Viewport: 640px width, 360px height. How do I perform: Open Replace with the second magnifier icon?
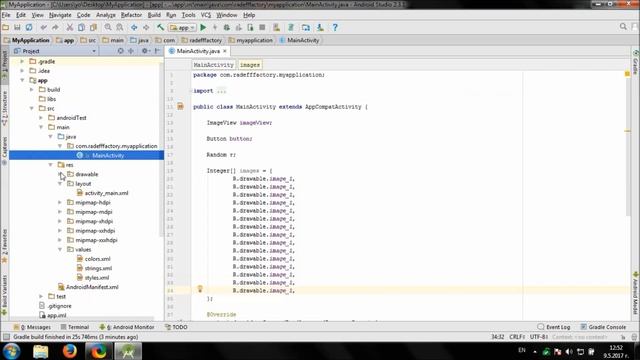(120, 27)
